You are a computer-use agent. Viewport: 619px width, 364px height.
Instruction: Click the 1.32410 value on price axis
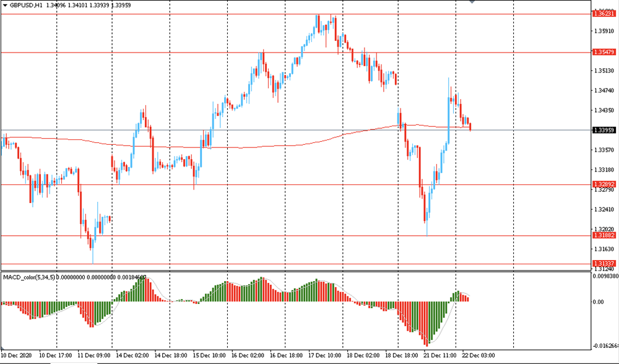pos(604,209)
